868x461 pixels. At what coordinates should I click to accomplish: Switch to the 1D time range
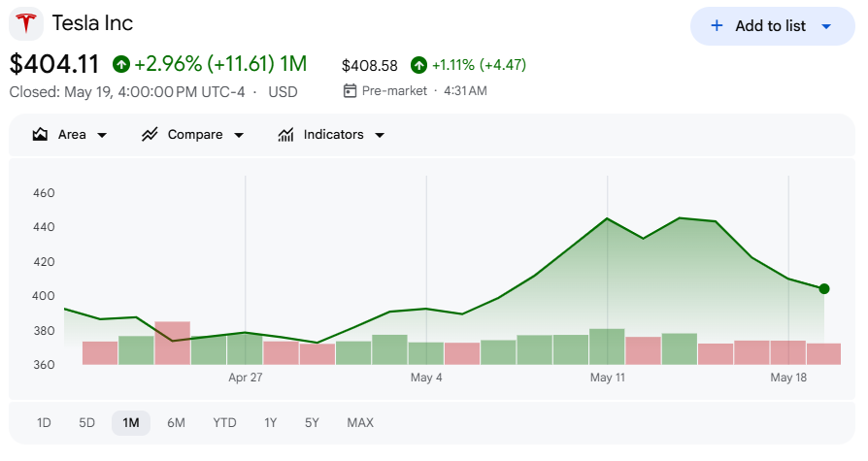[x=44, y=423]
